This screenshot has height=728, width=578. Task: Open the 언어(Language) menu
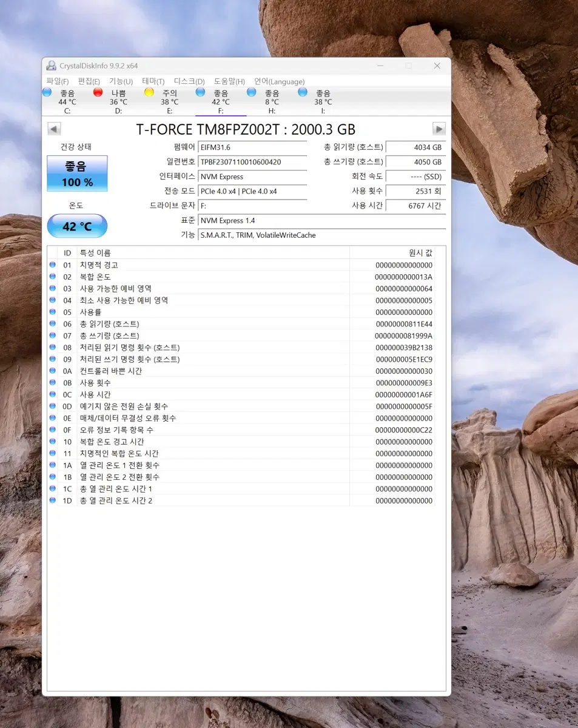[279, 81]
